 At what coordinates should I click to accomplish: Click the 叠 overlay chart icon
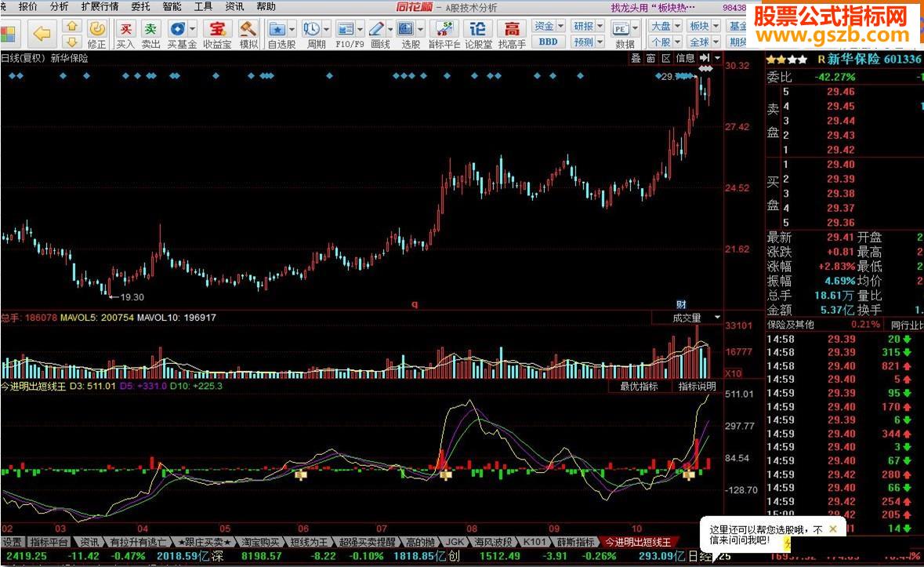tap(636, 58)
